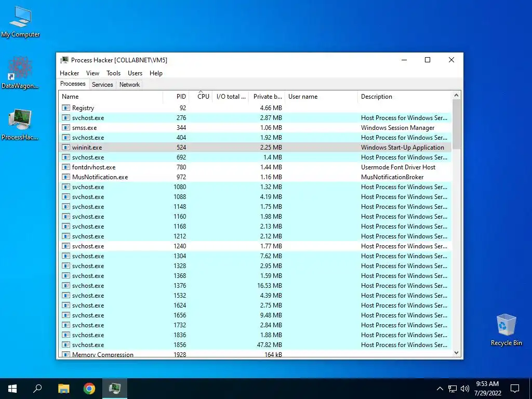
Task: Click PID cell 1532
Action: [180, 296]
